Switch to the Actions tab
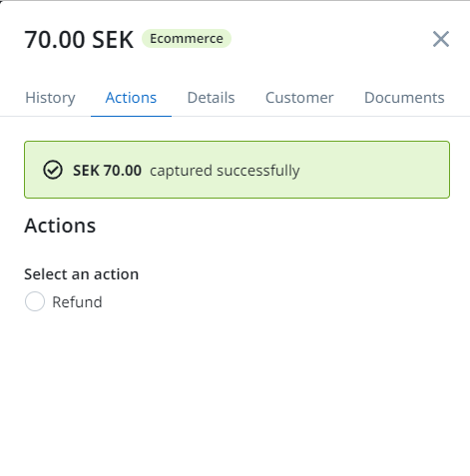Screen dimensions: 470x476 pyautogui.click(x=131, y=98)
